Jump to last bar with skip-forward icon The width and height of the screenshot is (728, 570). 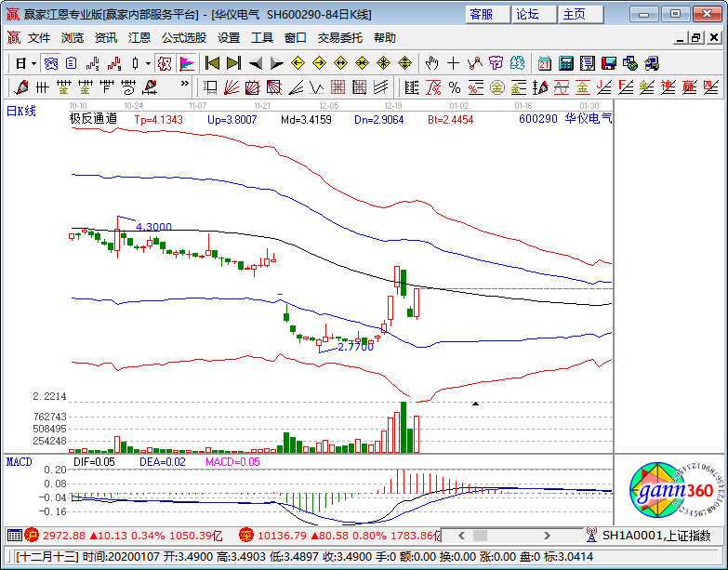(x=233, y=63)
